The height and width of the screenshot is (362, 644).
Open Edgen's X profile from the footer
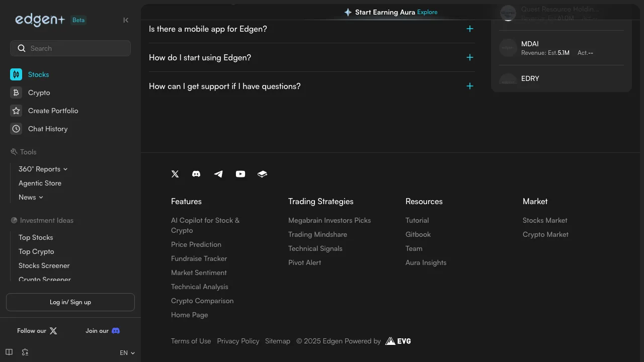tap(175, 174)
